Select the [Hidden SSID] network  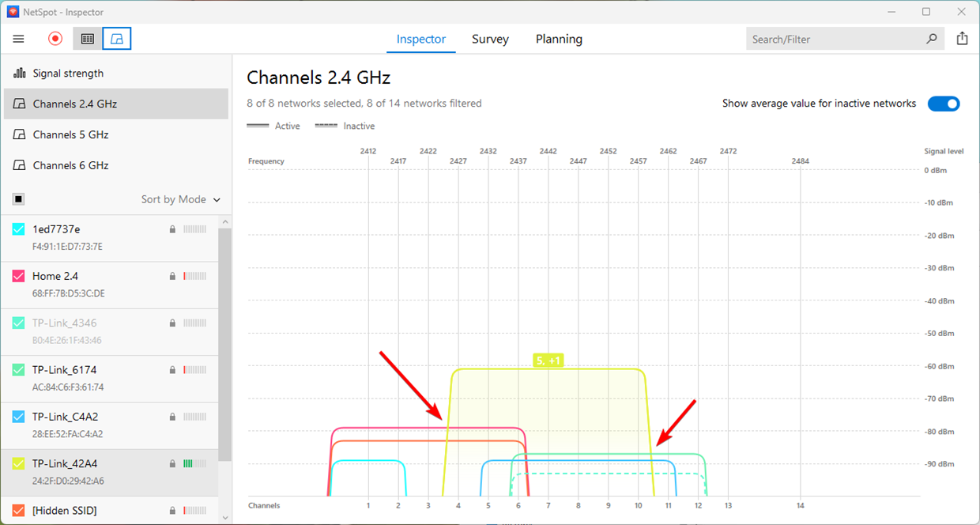tap(18, 510)
